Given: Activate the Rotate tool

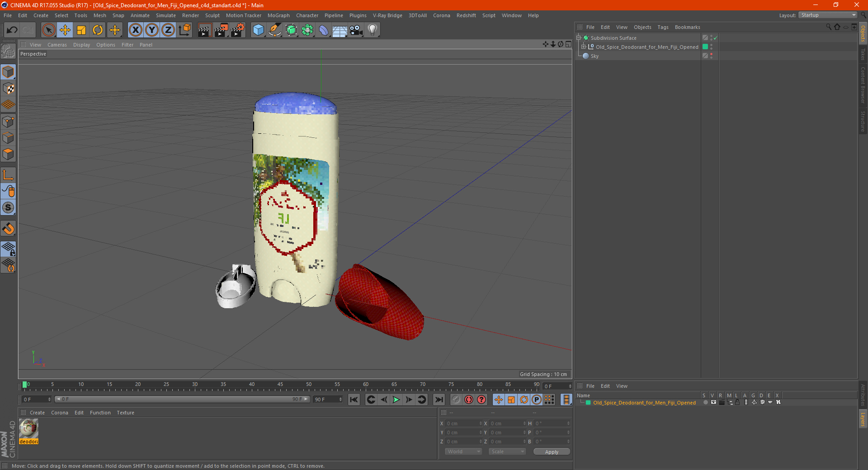Looking at the screenshot, I should (98, 30).
